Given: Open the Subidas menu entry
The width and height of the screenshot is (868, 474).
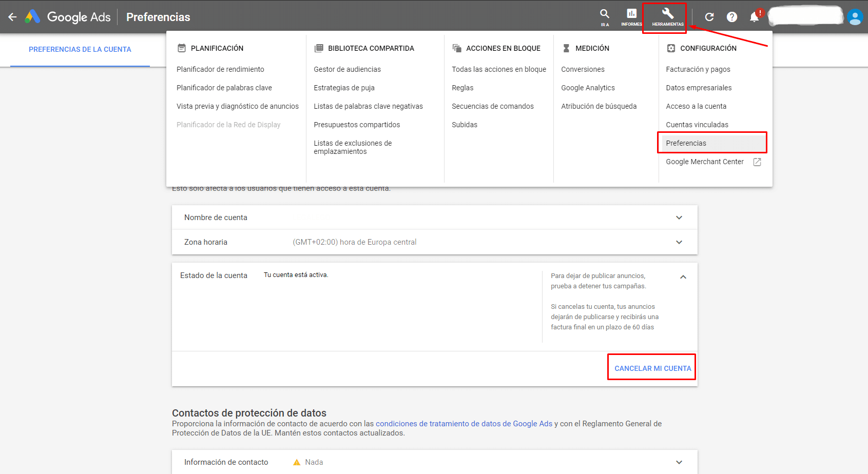Looking at the screenshot, I should point(465,125).
